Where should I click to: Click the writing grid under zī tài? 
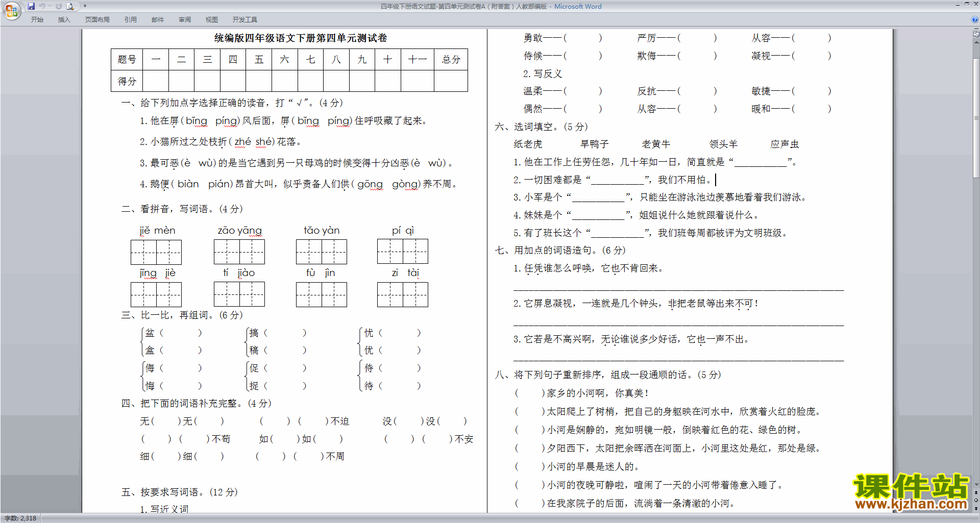(x=403, y=294)
